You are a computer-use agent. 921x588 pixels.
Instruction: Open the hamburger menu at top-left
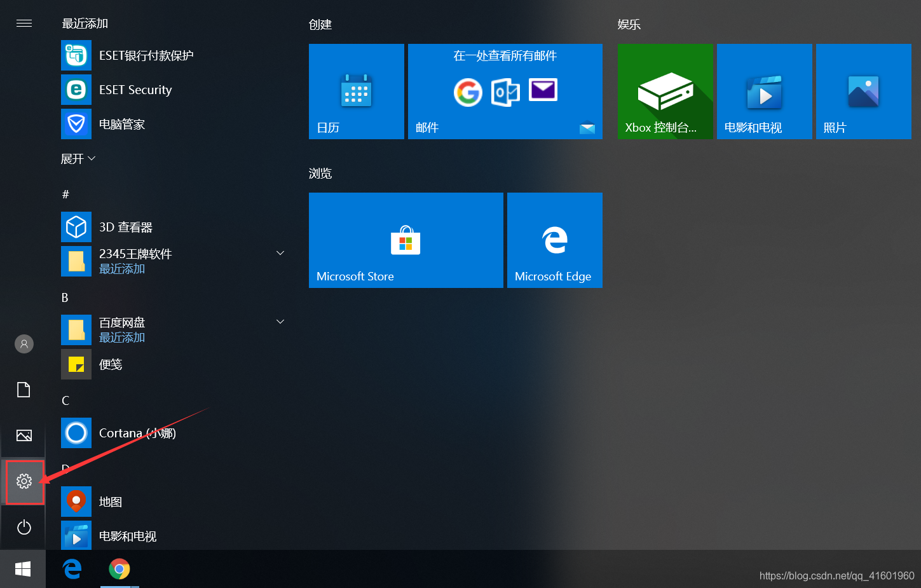24,24
